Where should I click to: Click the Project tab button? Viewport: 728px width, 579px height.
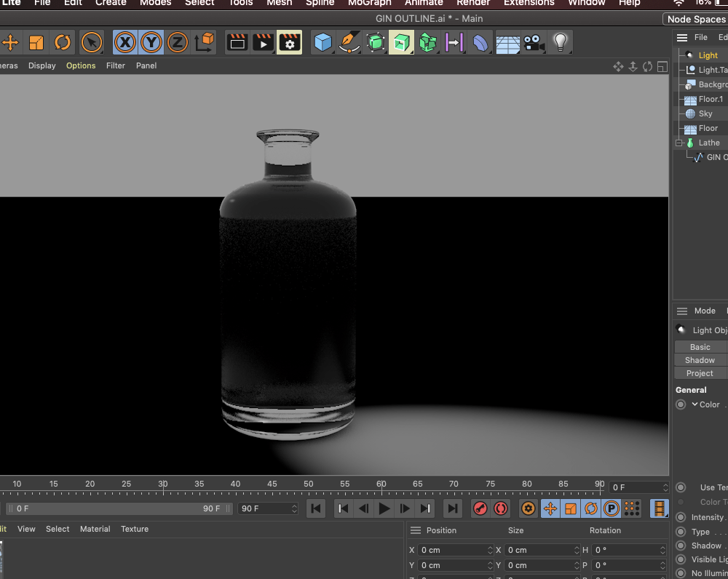pyautogui.click(x=700, y=373)
